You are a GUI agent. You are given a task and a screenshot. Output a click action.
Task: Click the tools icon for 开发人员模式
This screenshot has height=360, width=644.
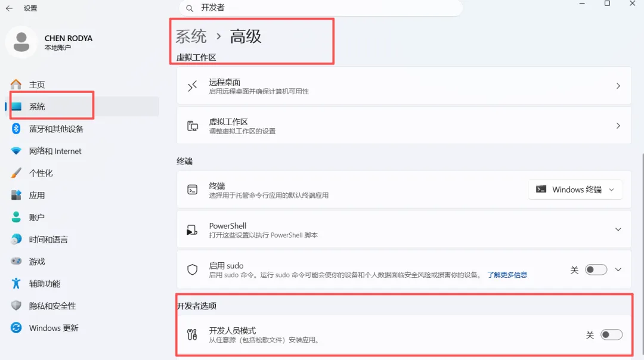click(192, 334)
